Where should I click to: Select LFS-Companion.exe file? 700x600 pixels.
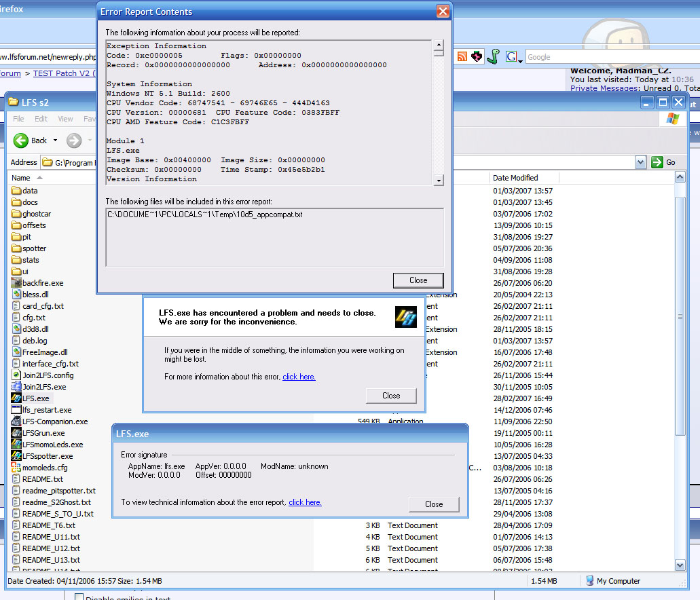[x=50, y=421]
